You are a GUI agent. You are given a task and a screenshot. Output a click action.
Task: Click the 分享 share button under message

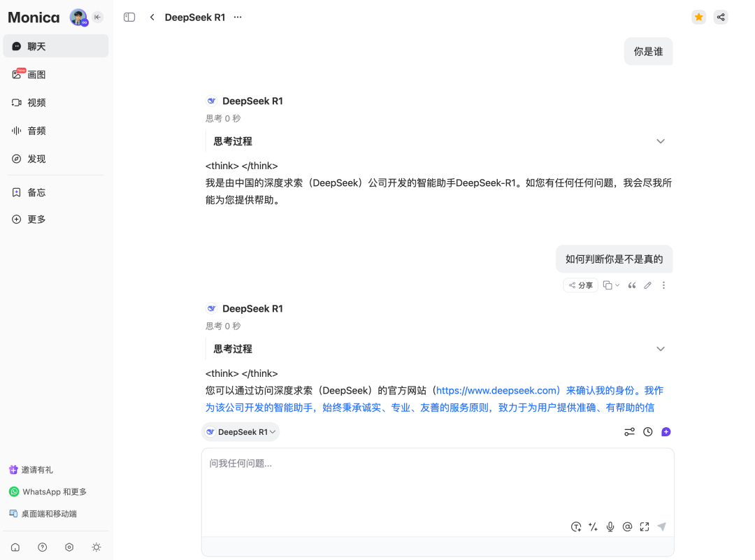coord(581,285)
